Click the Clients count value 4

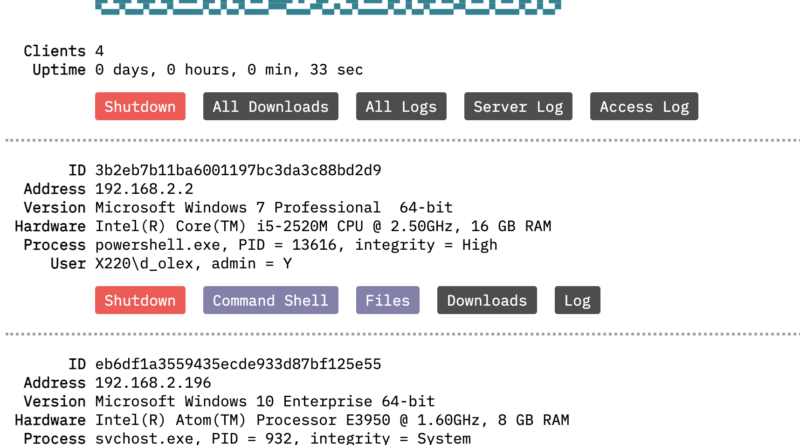[99, 51]
